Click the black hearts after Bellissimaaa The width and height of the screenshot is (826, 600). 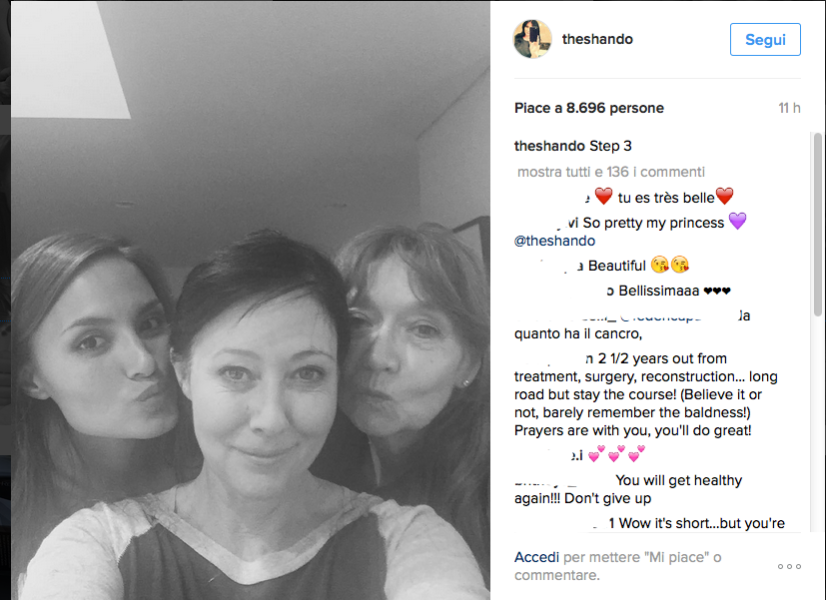[x=717, y=291]
